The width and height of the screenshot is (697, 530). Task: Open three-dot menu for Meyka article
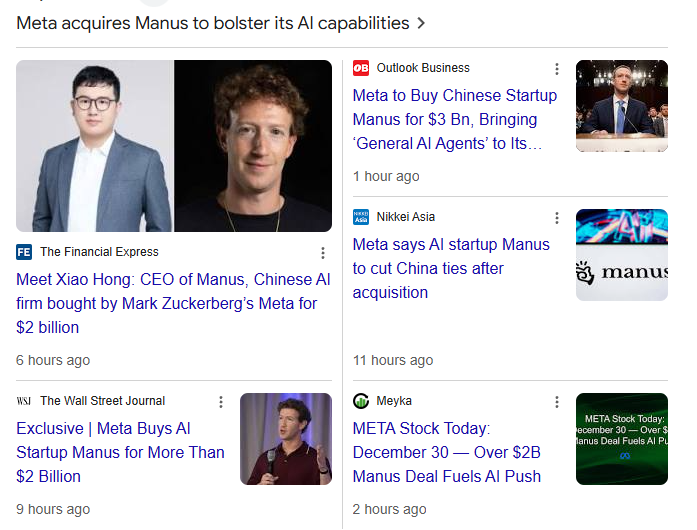(557, 402)
